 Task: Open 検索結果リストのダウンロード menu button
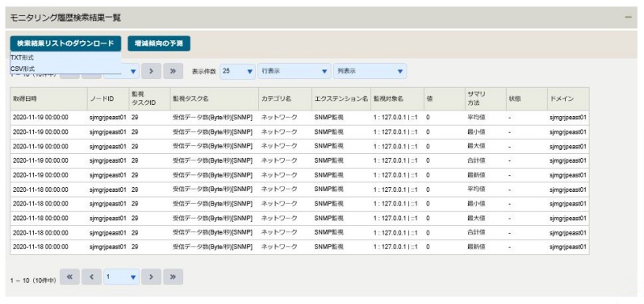click(65, 44)
